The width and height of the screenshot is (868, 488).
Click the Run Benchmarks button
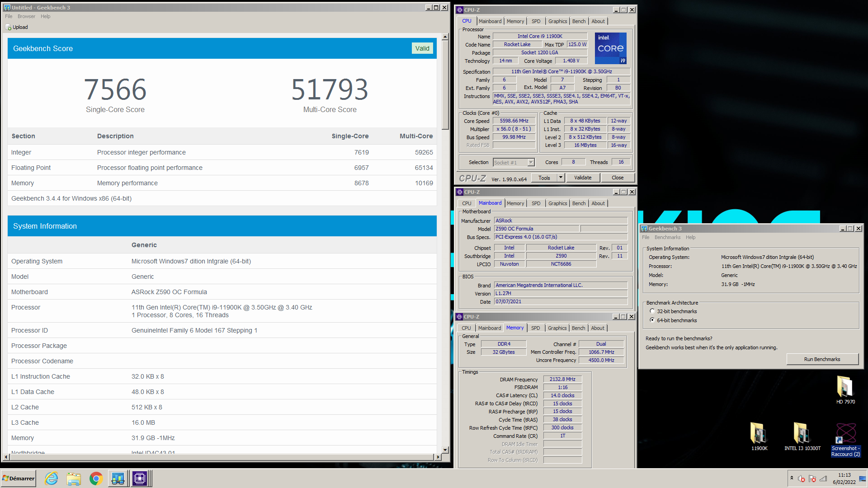coord(822,359)
